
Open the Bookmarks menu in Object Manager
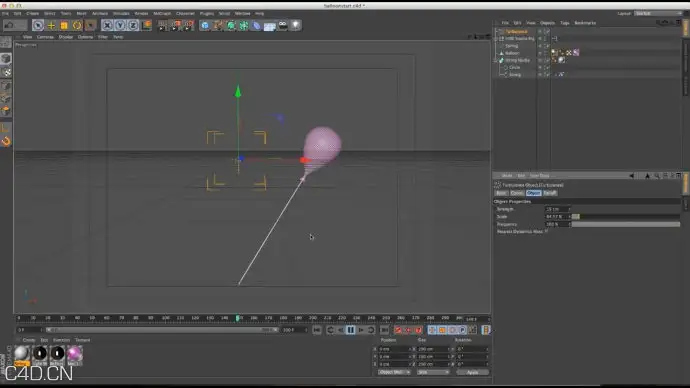click(x=585, y=23)
